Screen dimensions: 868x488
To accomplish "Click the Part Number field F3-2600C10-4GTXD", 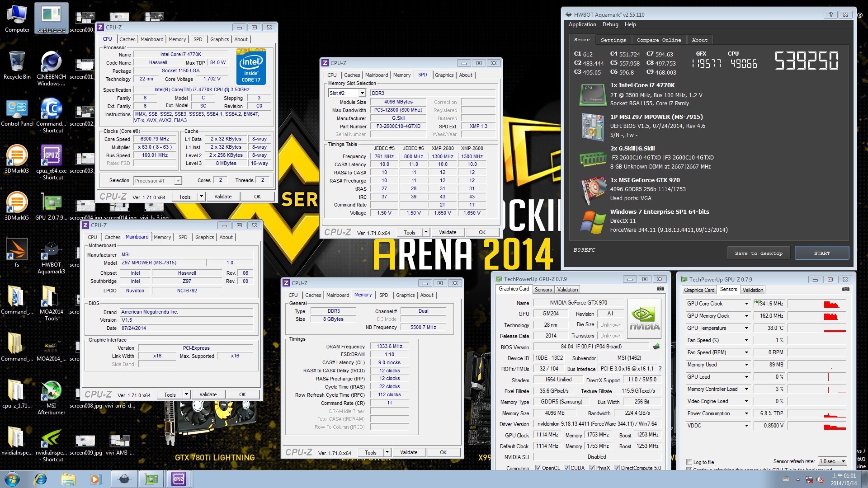I will 398,126.
